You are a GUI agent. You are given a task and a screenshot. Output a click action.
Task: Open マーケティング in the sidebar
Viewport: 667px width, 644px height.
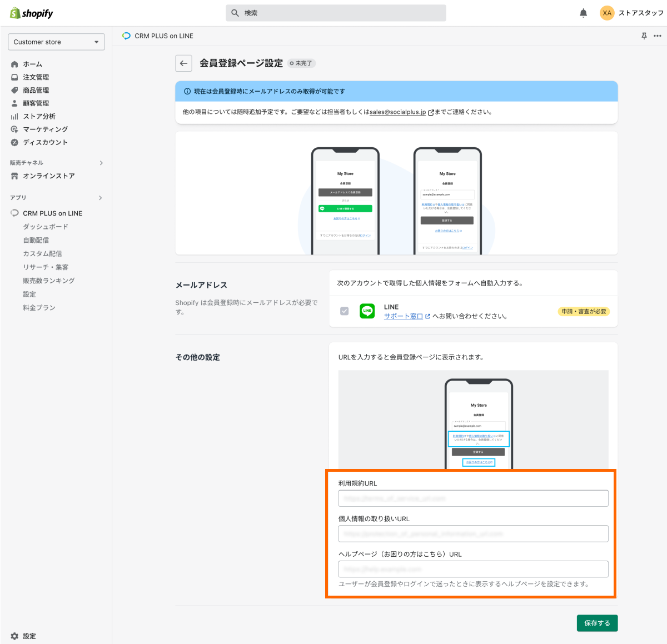pyautogui.click(x=46, y=129)
